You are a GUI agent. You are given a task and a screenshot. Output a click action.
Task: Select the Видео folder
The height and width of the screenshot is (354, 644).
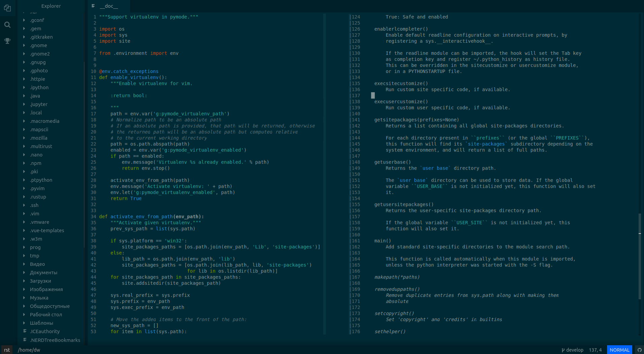[37, 264]
